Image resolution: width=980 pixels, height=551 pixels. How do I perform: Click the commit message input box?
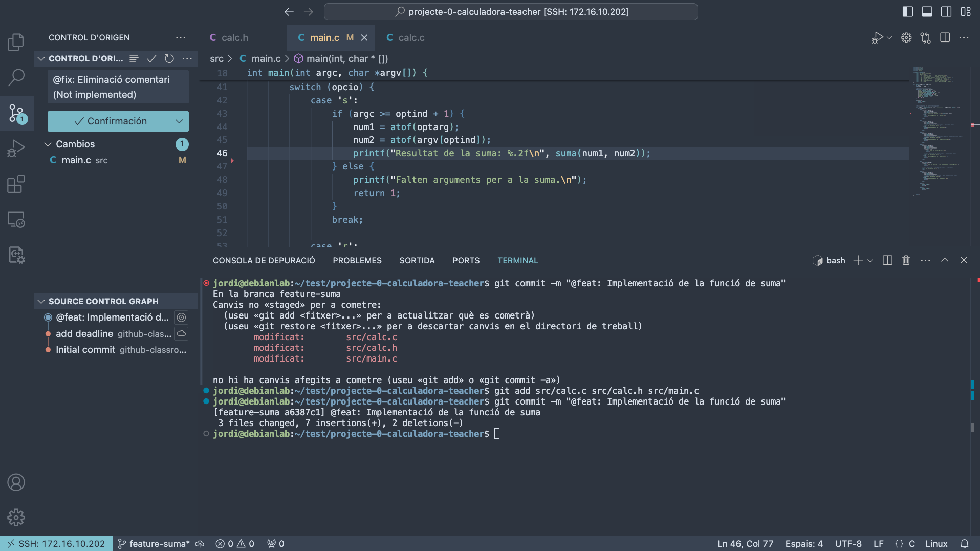pos(118,87)
